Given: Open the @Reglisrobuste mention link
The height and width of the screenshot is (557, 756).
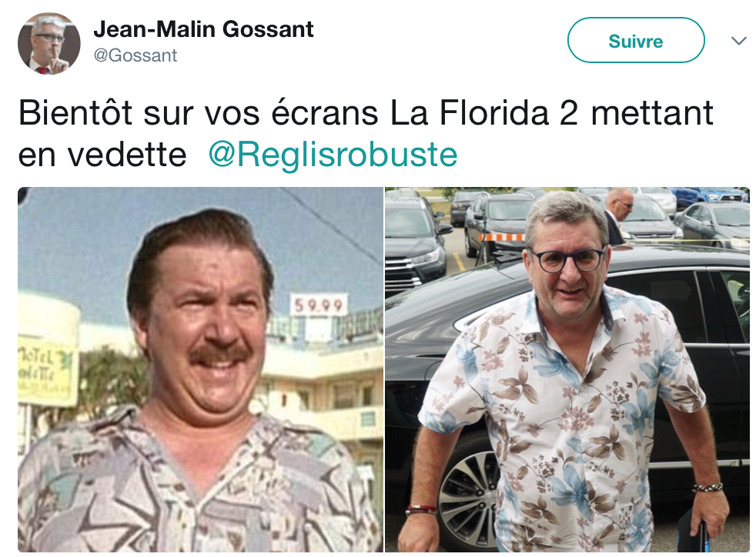Looking at the screenshot, I should click(333, 155).
